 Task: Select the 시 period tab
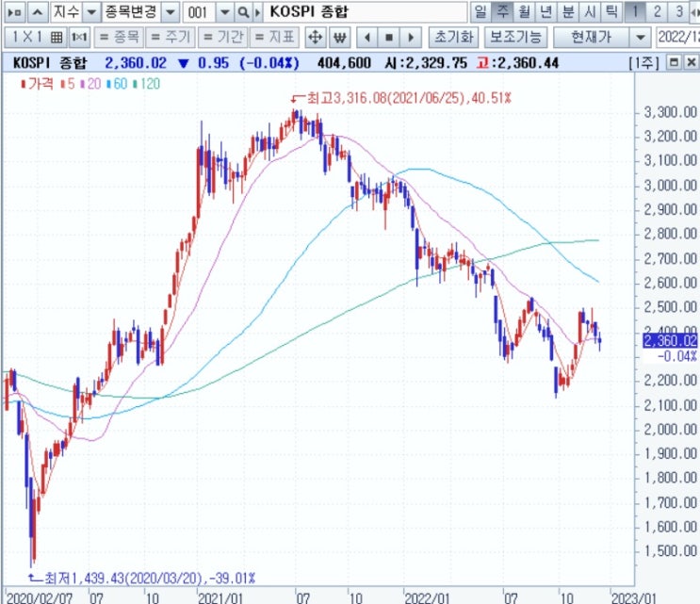pos(590,12)
